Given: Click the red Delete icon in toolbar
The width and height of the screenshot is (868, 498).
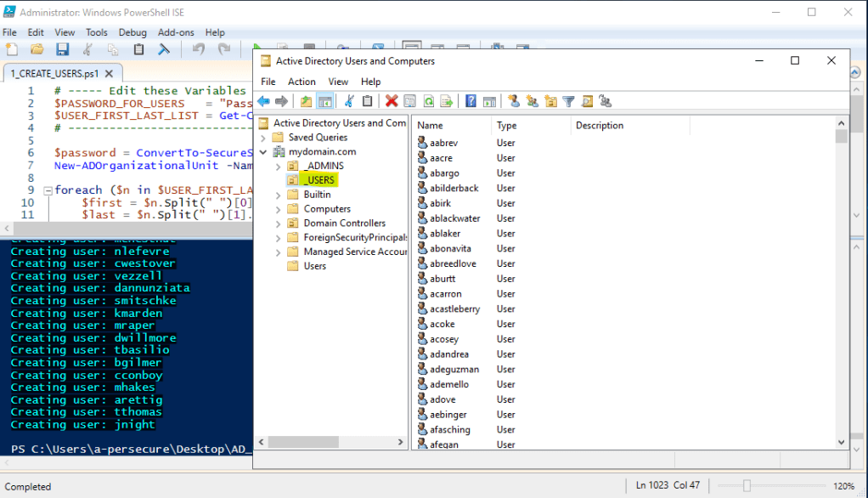Looking at the screenshot, I should pyautogui.click(x=392, y=101).
